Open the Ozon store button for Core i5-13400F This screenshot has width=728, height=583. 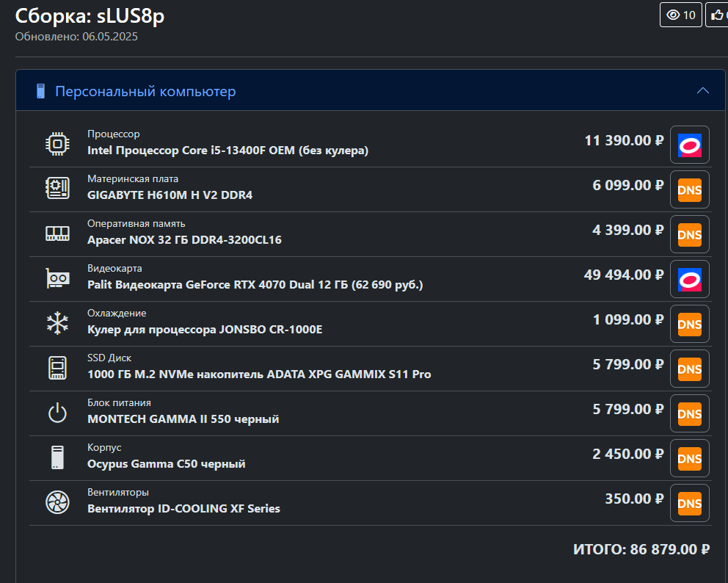[x=689, y=145]
